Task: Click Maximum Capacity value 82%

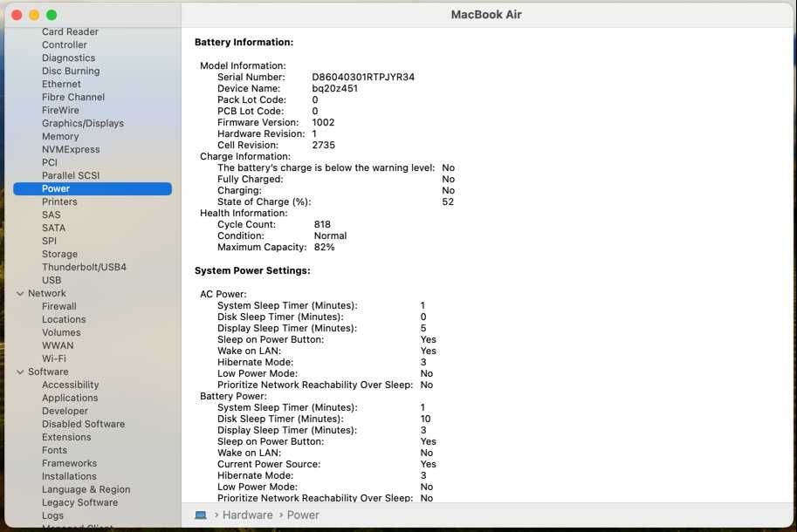Action: pyautogui.click(x=324, y=247)
